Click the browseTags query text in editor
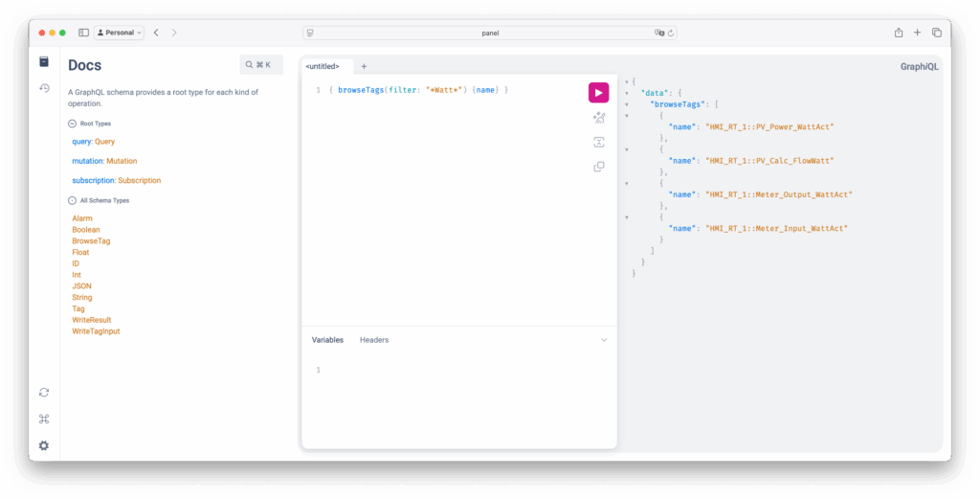This screenshot has width=980, height=499. click(x=361, y=90)
